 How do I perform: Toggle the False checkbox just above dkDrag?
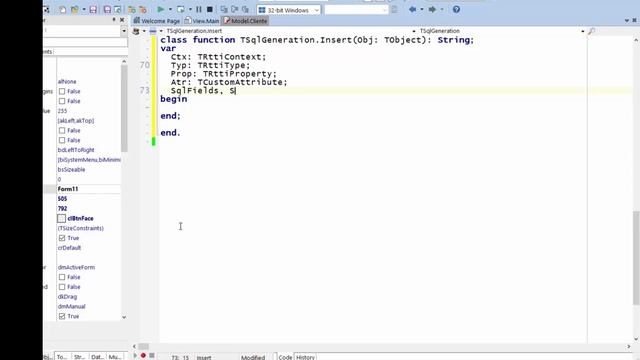[62, 287]
